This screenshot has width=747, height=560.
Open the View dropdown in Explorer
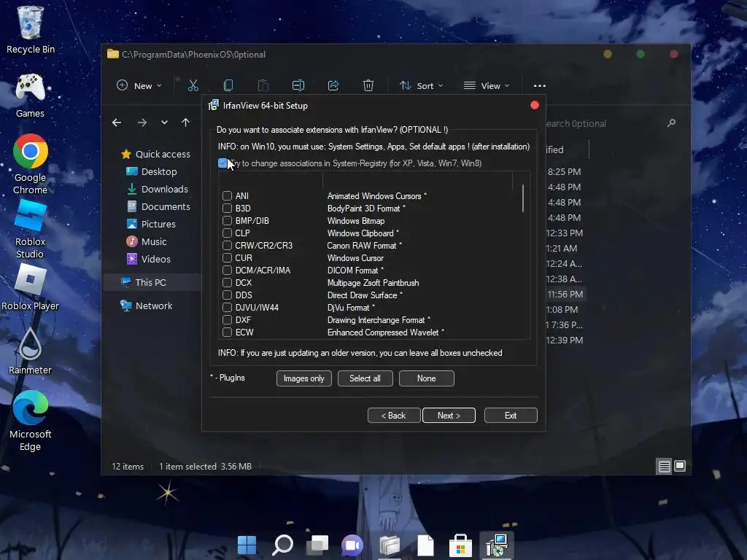(487, 86)
